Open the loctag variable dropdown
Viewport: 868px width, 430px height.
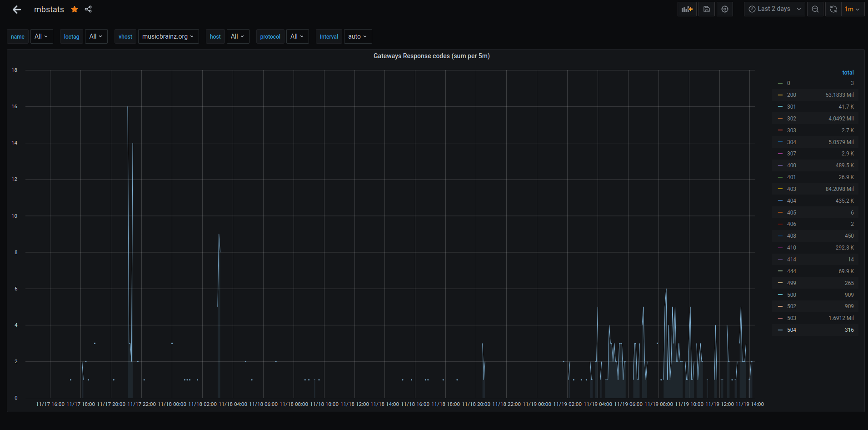click(x=96, y=36)
